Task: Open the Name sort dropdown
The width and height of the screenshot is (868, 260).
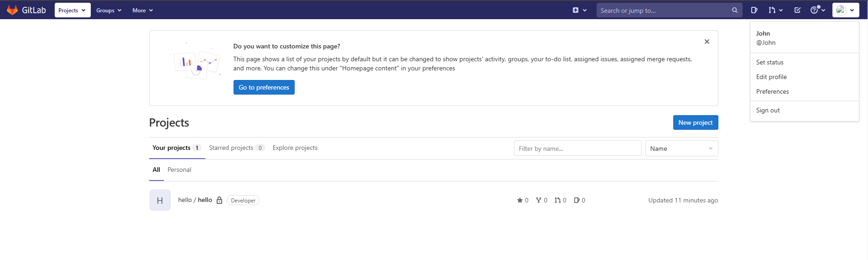Action: (681, 149)
